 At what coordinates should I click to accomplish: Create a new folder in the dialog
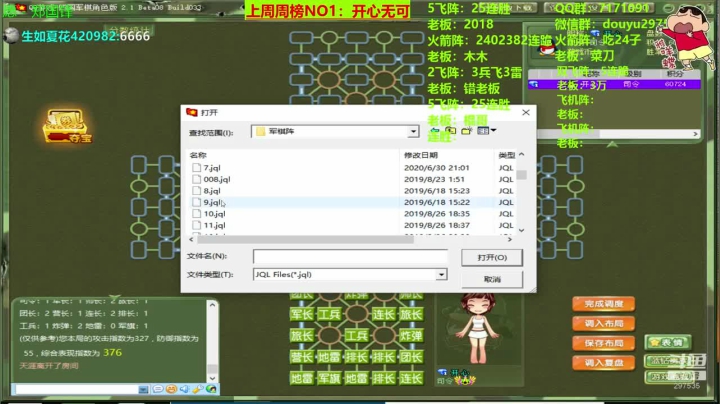point(467,131)
